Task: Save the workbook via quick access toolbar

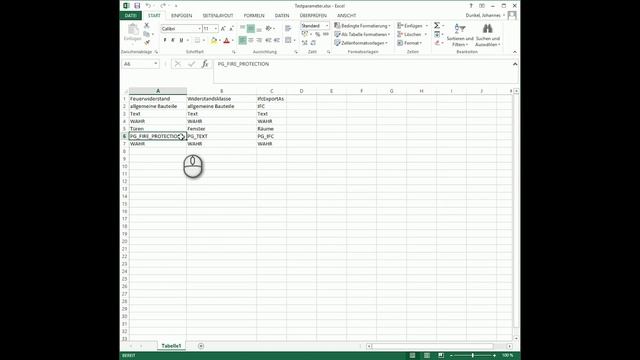Action: point(137,6)
